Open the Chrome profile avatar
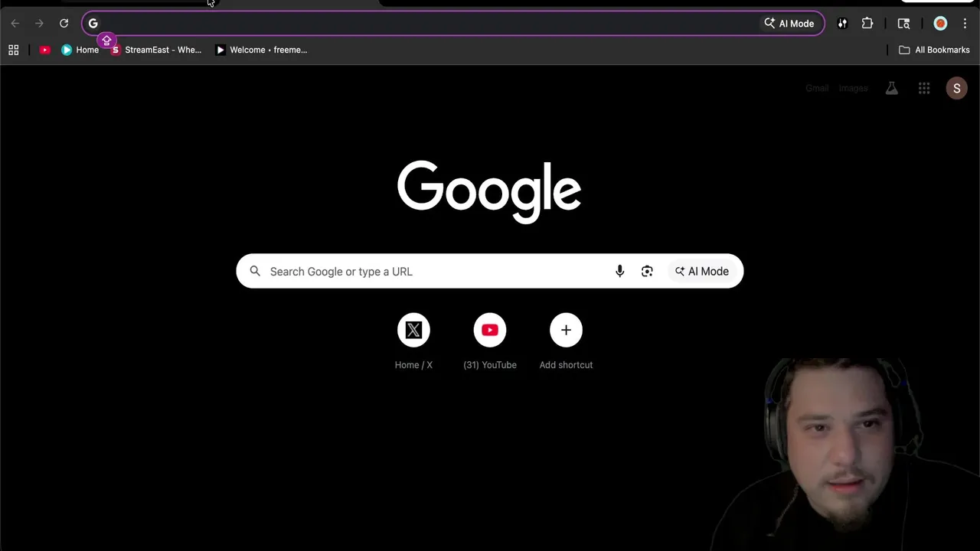The image size is (980, 551). click(x=940, y=24)
